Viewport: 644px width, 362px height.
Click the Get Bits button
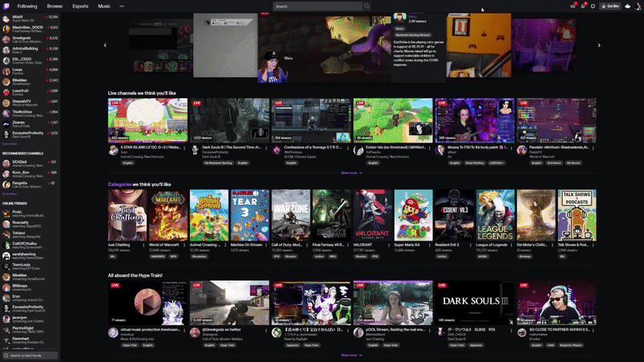tap(610, 6)
